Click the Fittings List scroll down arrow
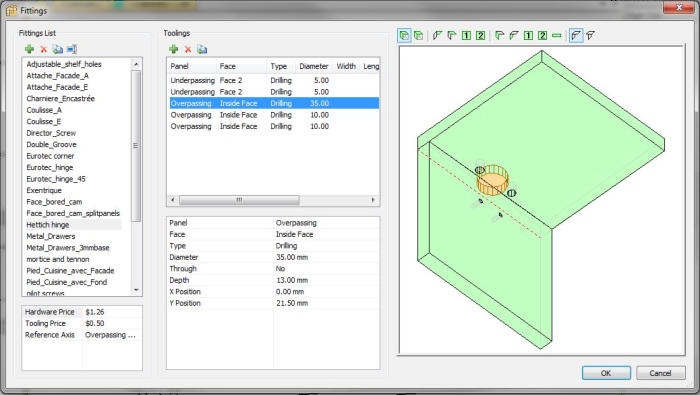Image resolution: width=700 pixels, height=395 pixels. [136, 290]
